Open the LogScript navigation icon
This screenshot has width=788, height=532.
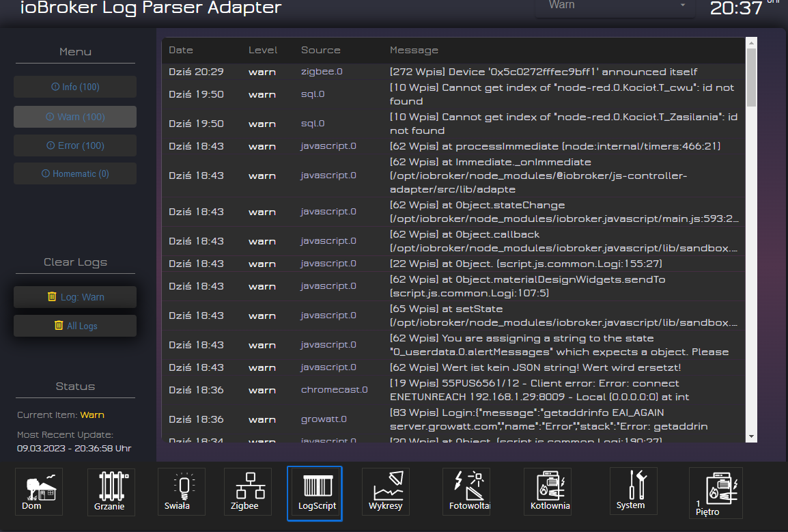pos(315,493)
